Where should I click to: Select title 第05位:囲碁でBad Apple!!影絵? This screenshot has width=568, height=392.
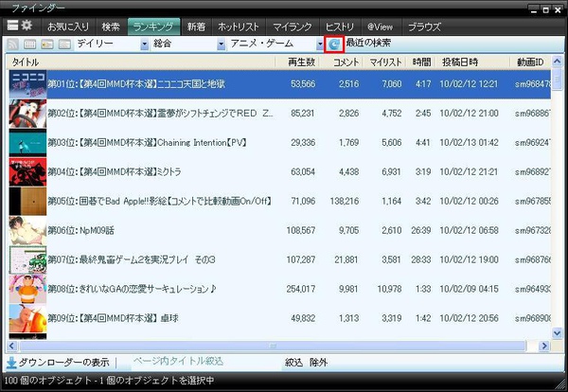pyautogui.click(x=159, y=201)
